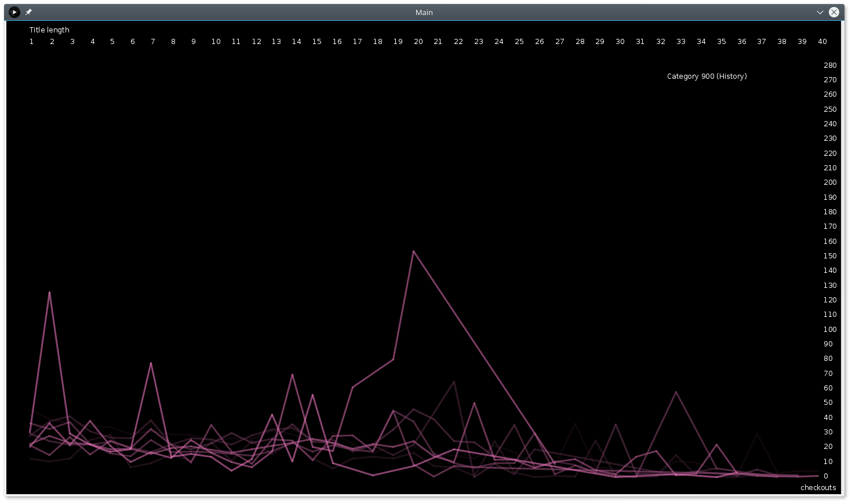Click the line peak at title length 14
The width and height of the screenshot is (852, 504).
292,374
